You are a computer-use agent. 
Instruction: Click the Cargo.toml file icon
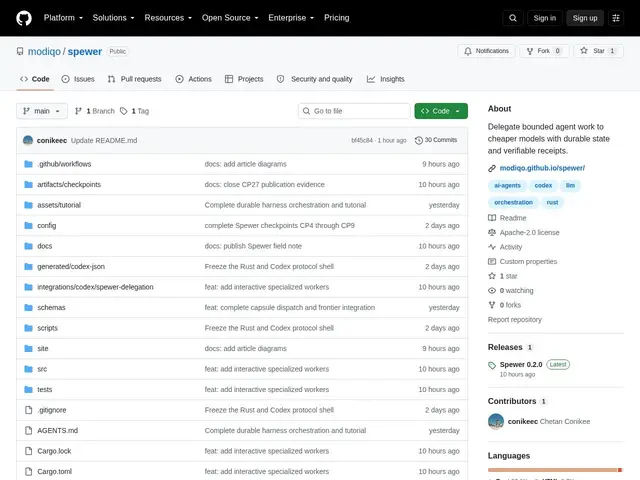tap(28, 471)
